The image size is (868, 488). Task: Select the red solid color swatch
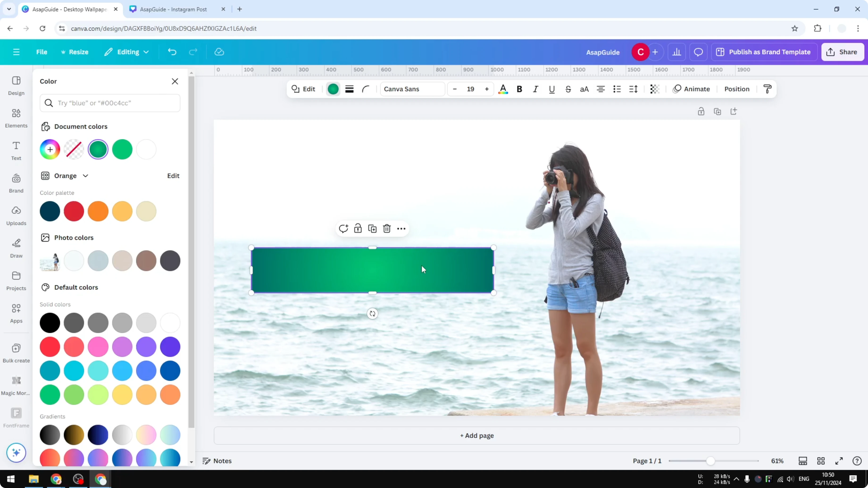click(x=50, y=347)
